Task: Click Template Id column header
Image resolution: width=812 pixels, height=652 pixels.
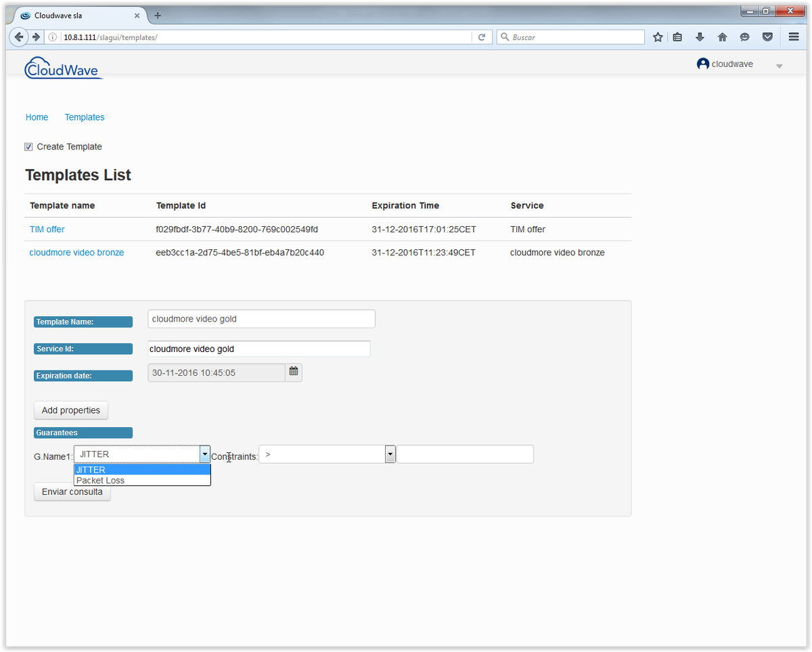Action: (181, 206)
